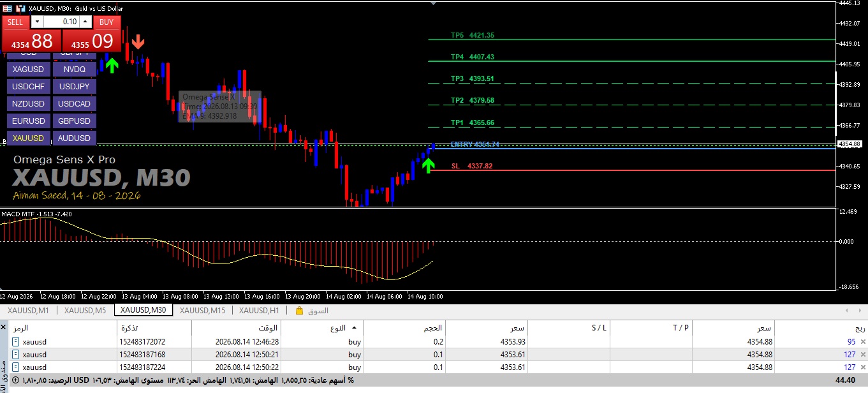
Task: Select the highlighted XAUUSD symbol button
Action: click(x=29, y=138)
